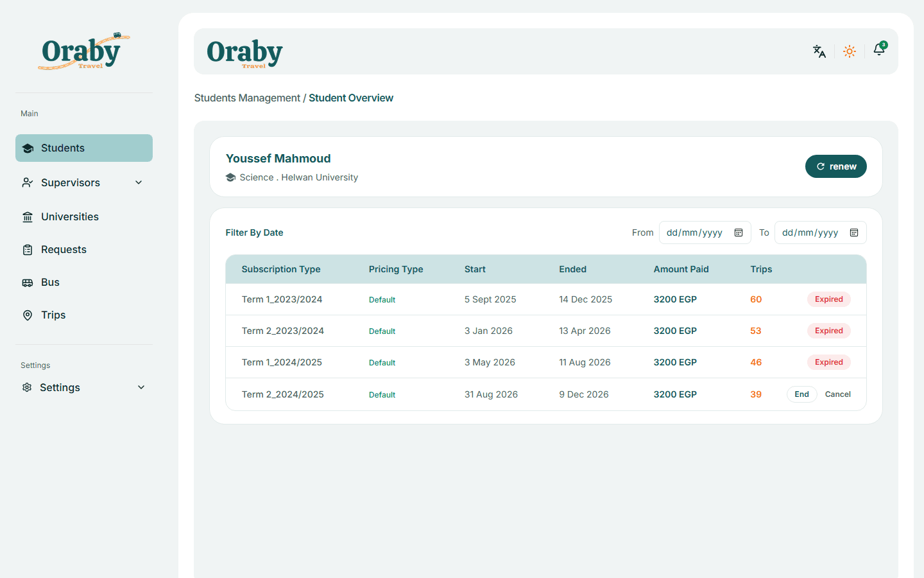Toggle light mode with the sun icon
This screenshot has width=924, height=578.
pyautogui.click(x=850, y=51)
